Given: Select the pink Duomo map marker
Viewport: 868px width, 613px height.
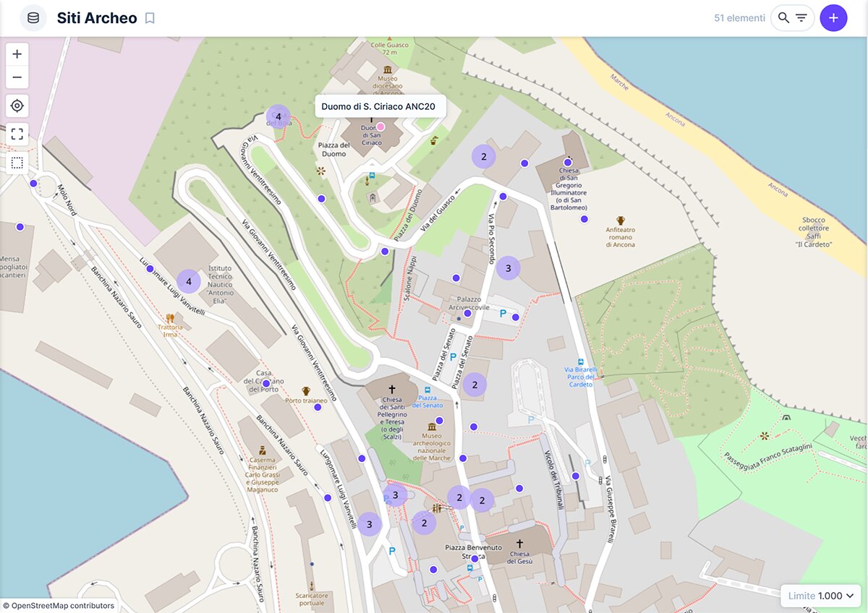Looking at the screenshot, I should 381,127.
